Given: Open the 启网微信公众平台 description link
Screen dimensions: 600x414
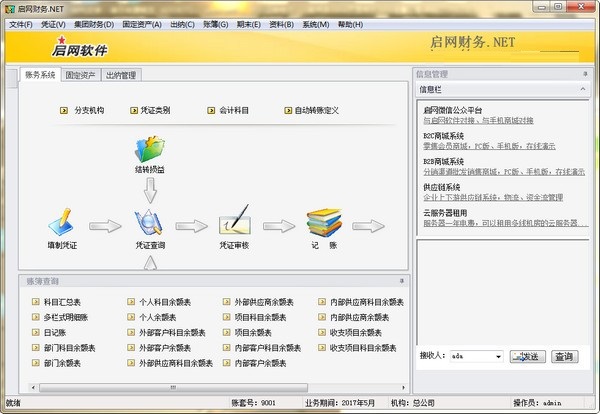Looking at the screenshot, I should (x=478, y=121).
